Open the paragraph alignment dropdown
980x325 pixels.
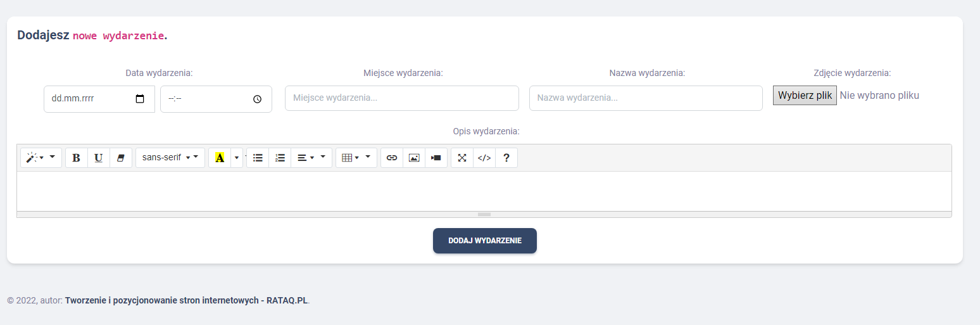311,158
